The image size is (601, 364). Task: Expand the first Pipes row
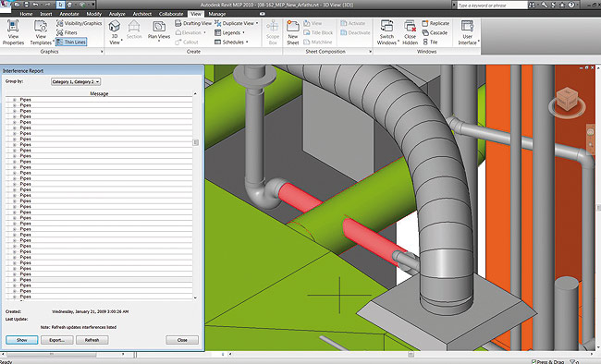coord(15,100)
